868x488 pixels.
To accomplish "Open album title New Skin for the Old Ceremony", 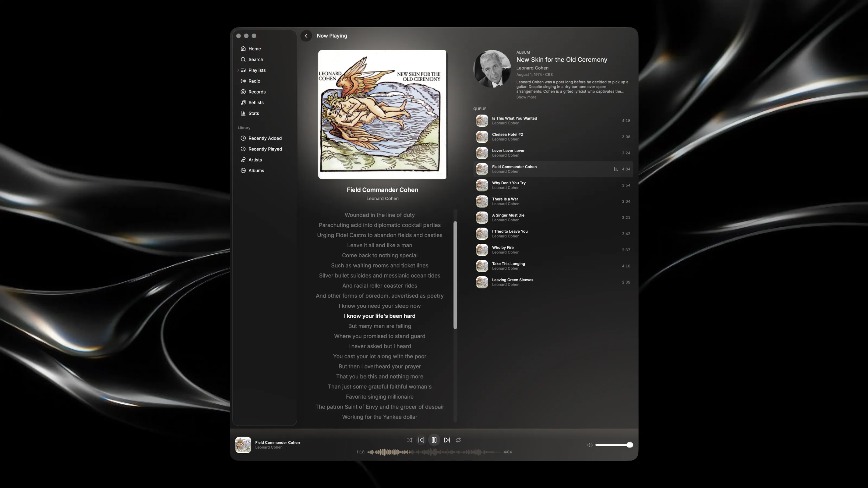I will [x=562, y=60].
